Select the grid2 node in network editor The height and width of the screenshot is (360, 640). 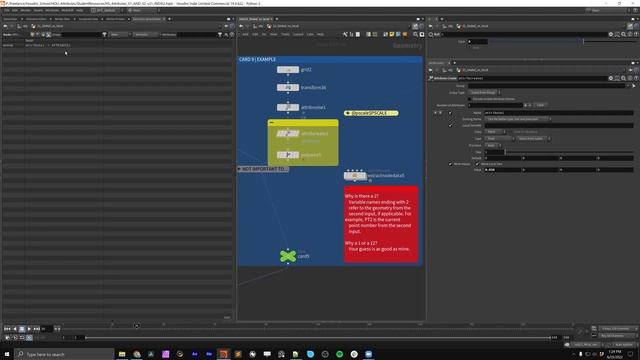point(288,70)
